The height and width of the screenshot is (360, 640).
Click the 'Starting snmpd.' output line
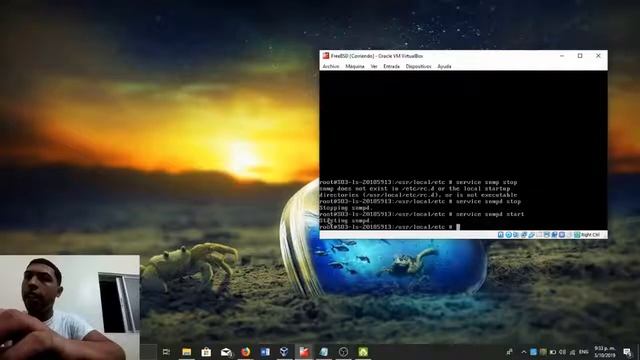[344, 220]
